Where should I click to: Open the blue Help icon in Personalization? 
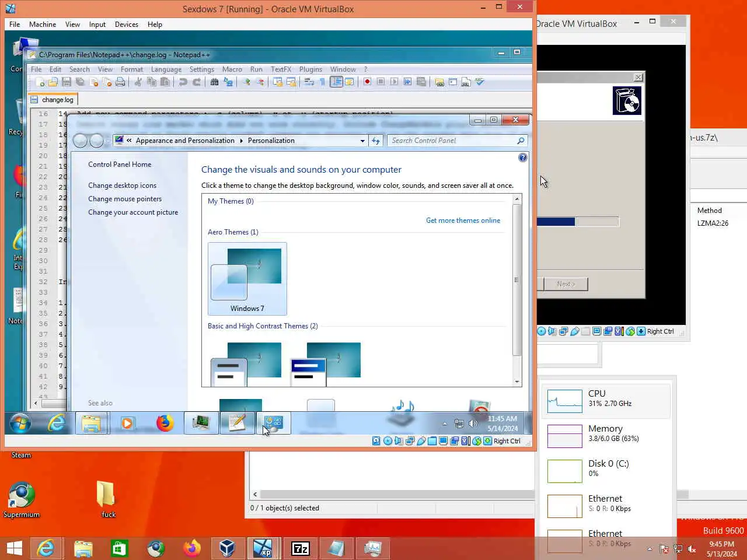(x=523, y=157)
